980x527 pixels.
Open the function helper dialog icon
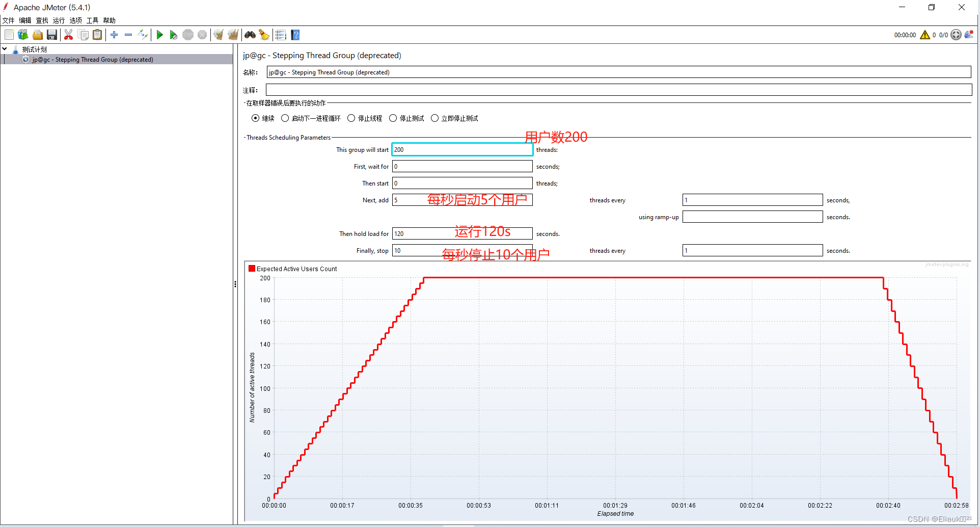pos(281,35)
